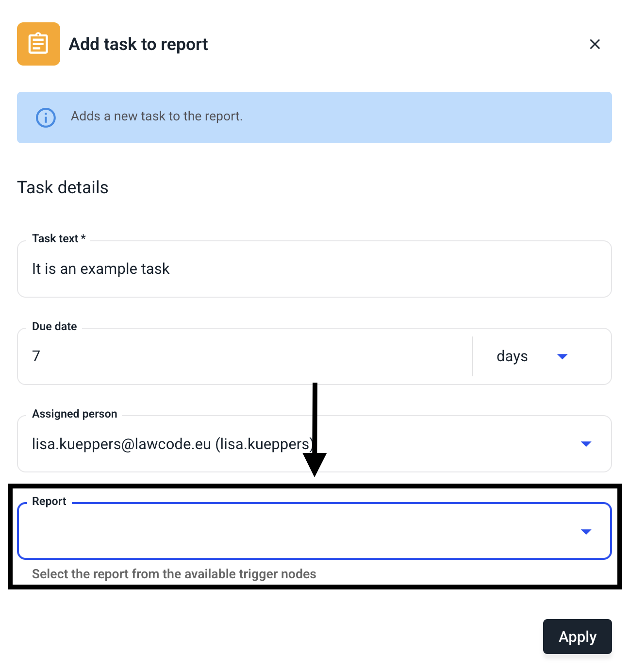The image size is (630, 672).
Task: Click the 'Select the report' helper text
Action: [174, 574]
